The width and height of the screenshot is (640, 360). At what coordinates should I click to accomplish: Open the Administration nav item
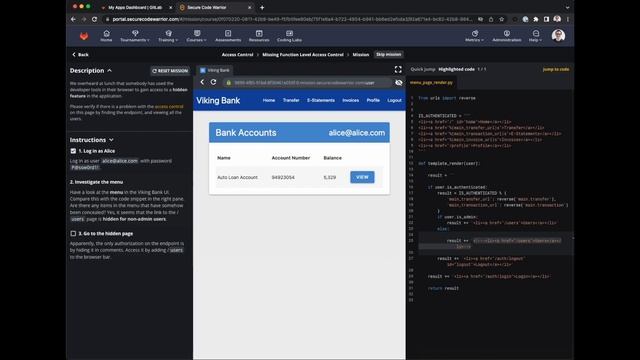(x=507, y=36)
